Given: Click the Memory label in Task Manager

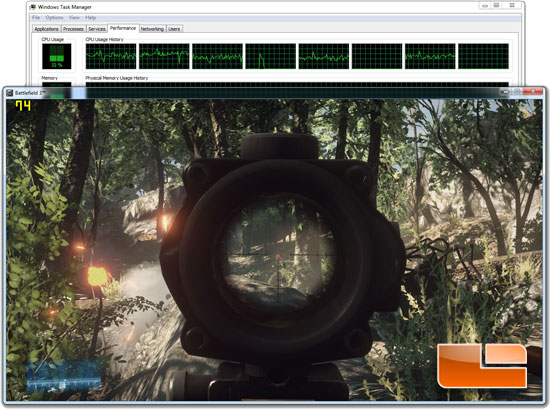Looking at the screenshot, I should coord(49,78).
